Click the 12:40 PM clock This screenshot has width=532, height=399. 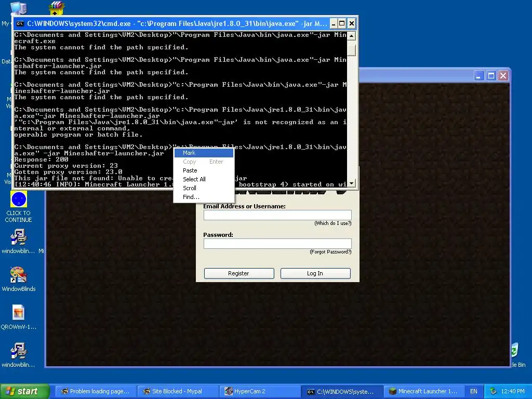pyautogui.click(x=513, y=391)
